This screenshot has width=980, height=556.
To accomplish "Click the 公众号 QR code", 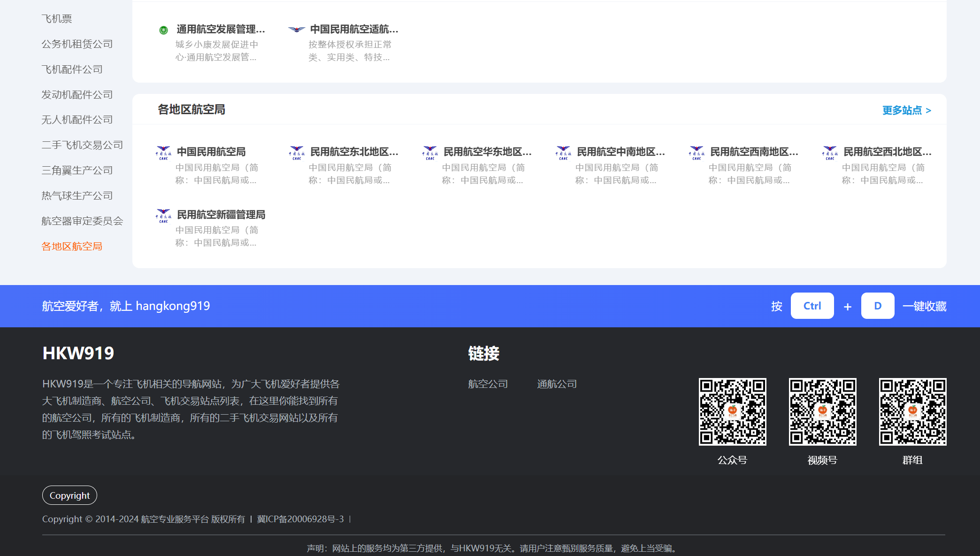I will [x=733, y=412].
